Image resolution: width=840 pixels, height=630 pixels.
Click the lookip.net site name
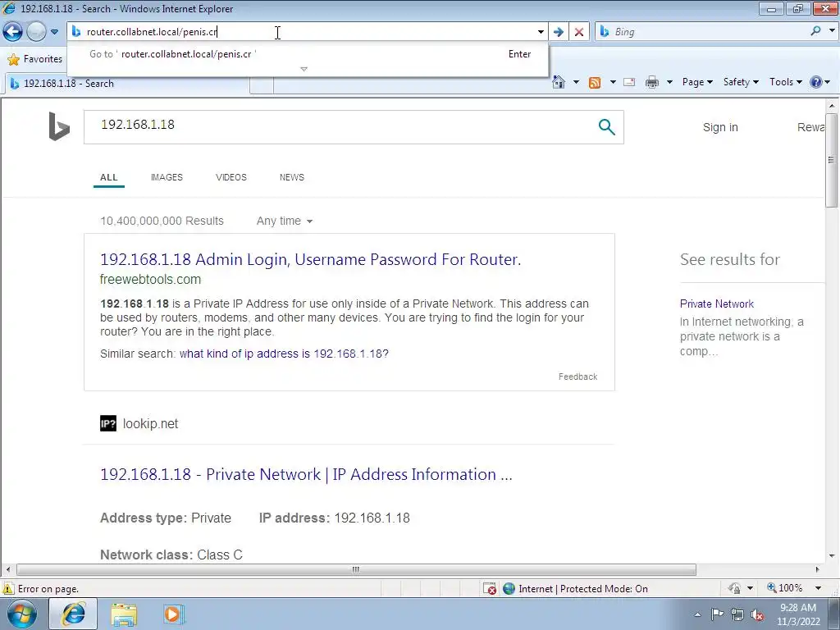(150, 424)
